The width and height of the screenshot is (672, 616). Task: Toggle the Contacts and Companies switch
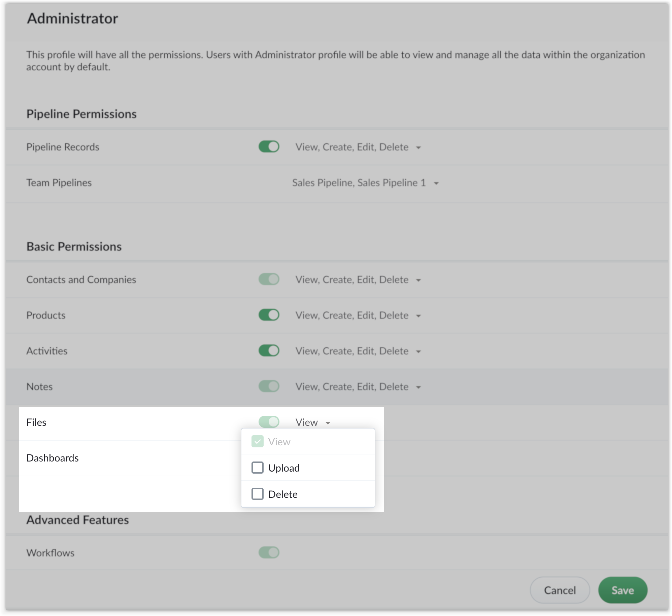269,279
